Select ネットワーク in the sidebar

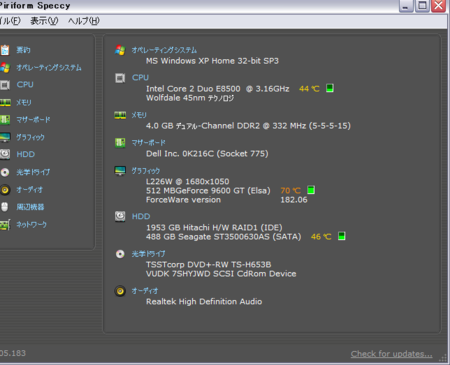tap(32, 224)
